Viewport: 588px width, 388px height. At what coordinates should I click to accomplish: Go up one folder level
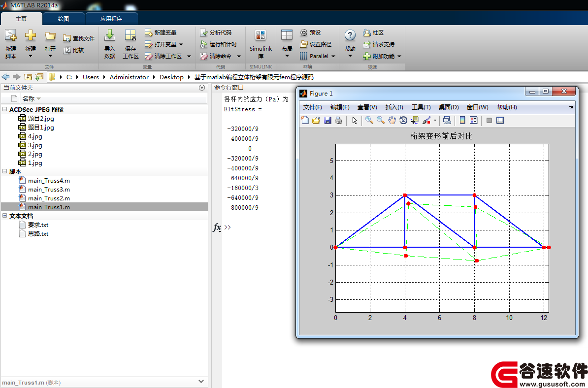(x=28, y=77)
